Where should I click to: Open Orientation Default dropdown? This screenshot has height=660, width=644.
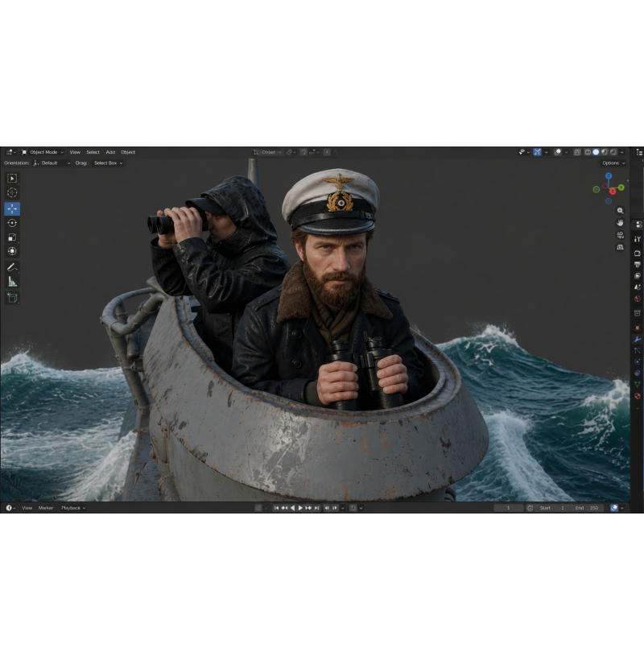52,163
